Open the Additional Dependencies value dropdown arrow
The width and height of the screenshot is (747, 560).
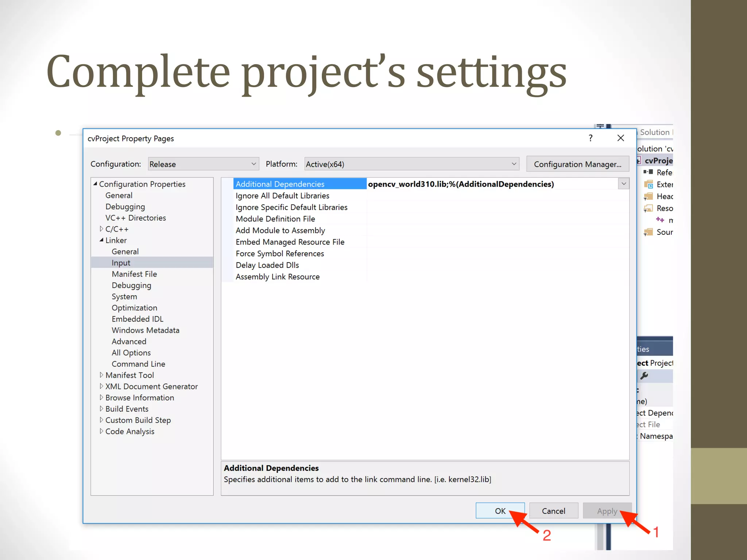pos(624,184)
